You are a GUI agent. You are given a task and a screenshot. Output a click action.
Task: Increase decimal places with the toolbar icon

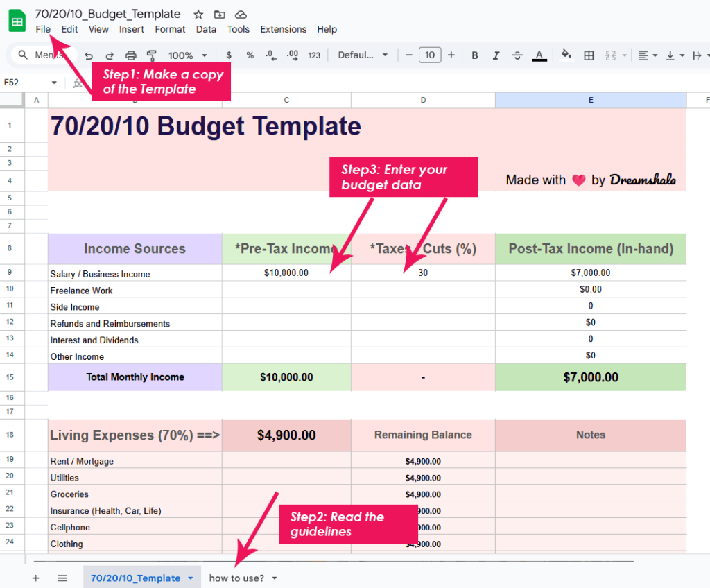click(292, 55)
